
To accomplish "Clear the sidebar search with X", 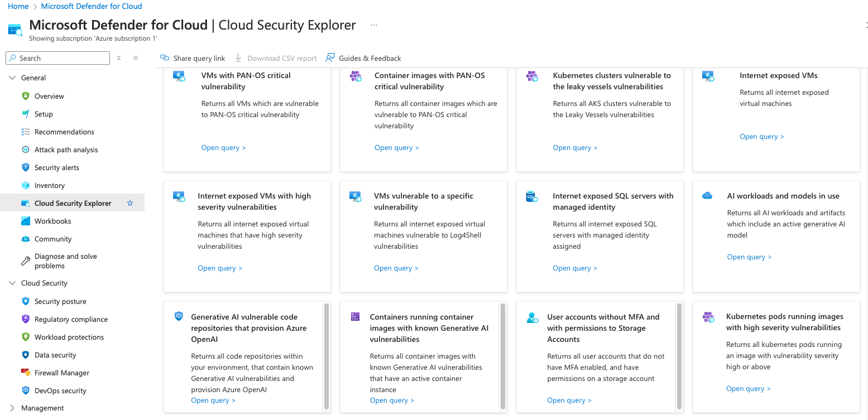I will point(119,58).
